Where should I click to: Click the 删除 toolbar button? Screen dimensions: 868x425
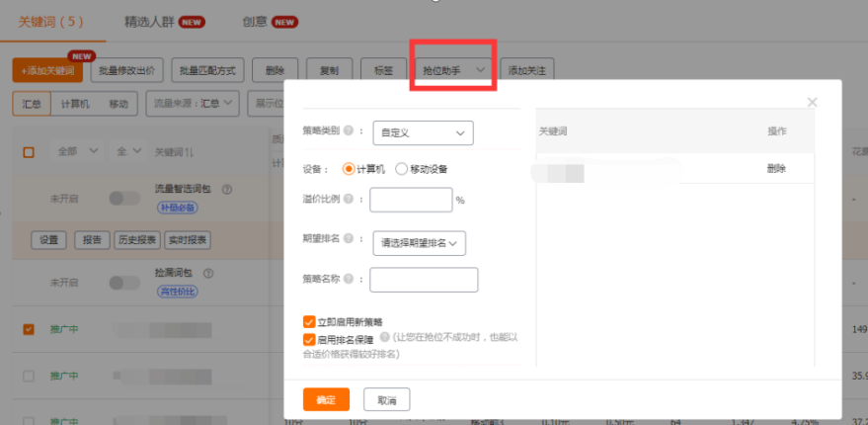coord(276,70)
